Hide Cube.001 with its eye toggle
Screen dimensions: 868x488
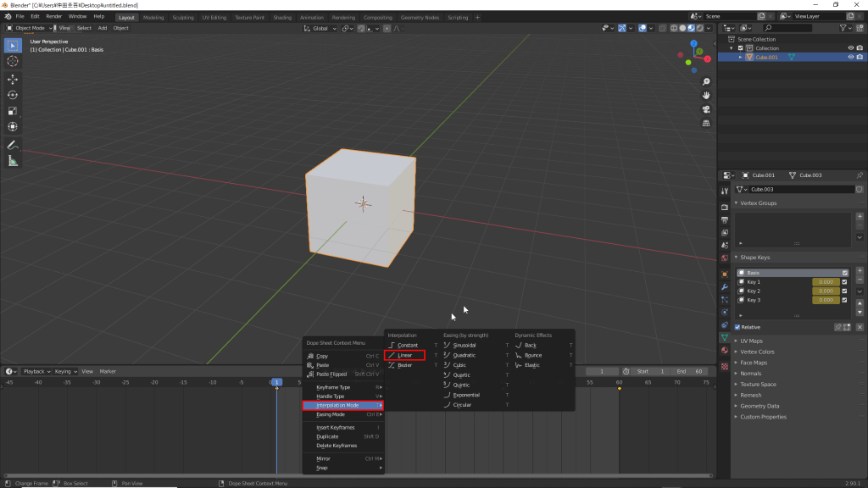852,58
